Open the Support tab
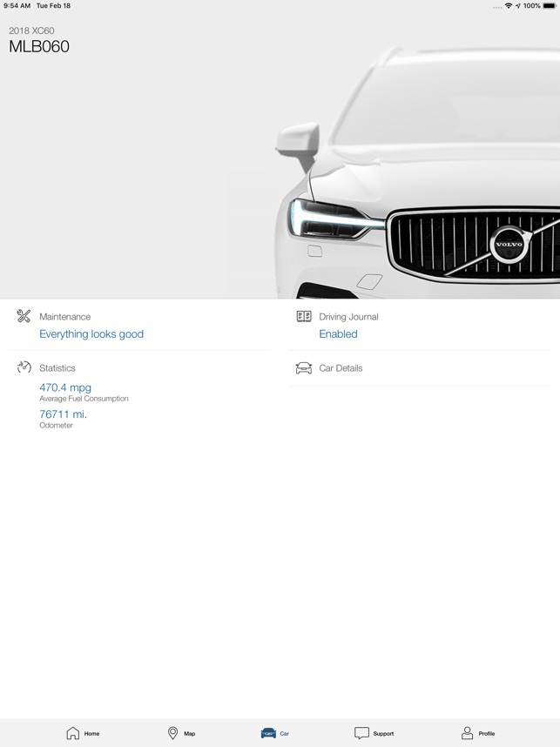Image resolution: width=560 pixels, height=747 pixels. 374,733
